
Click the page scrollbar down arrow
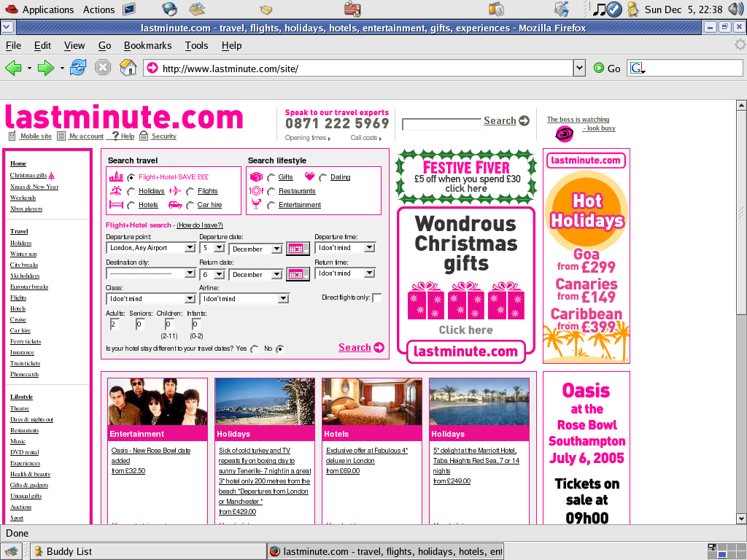pyautogui.click(x=741, y=518)
